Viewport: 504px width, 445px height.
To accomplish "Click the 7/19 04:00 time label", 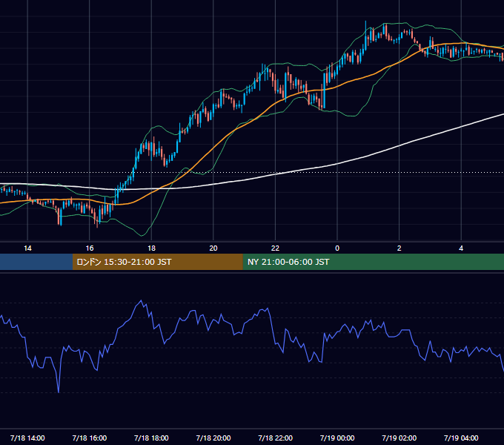I will click(x=461, y=438).
